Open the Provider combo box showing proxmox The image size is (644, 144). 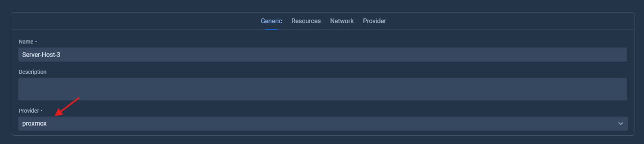coord(323,124)
